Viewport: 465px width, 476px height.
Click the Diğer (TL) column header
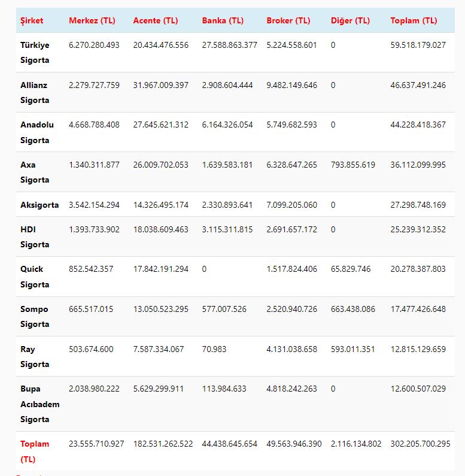350,20
